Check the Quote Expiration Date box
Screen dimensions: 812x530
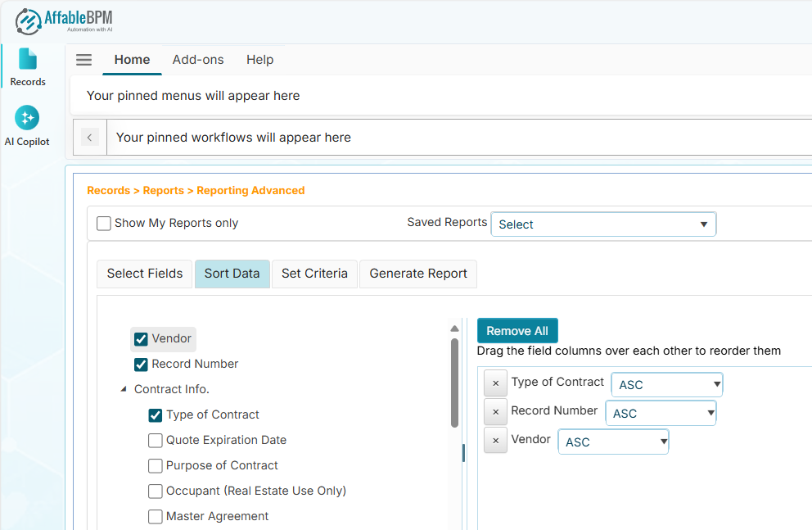[156, 441]
